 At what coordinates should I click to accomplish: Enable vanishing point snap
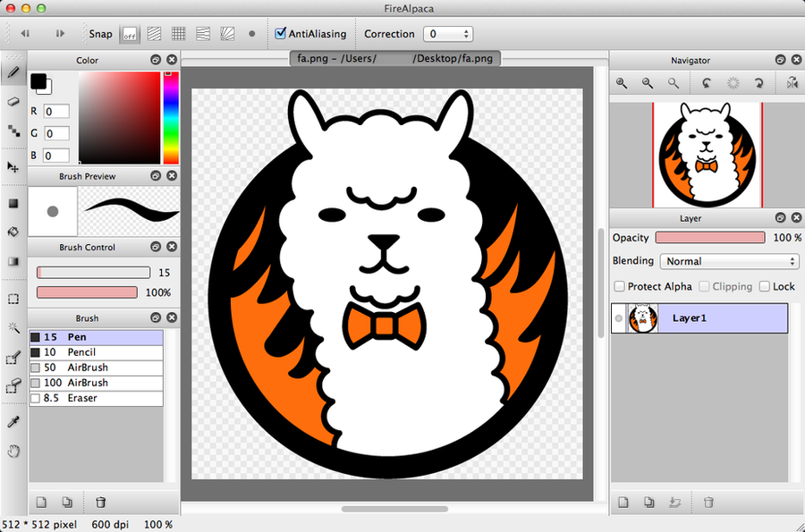[203, 34]
